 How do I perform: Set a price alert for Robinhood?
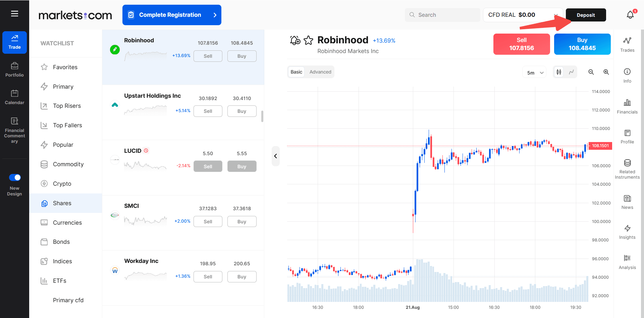295,40
